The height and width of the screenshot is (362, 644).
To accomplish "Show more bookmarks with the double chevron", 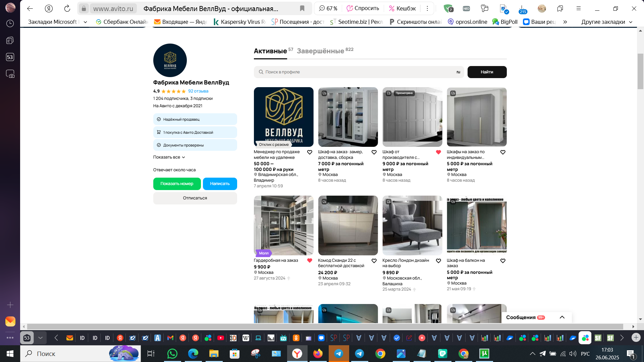I will pos(565,22).
